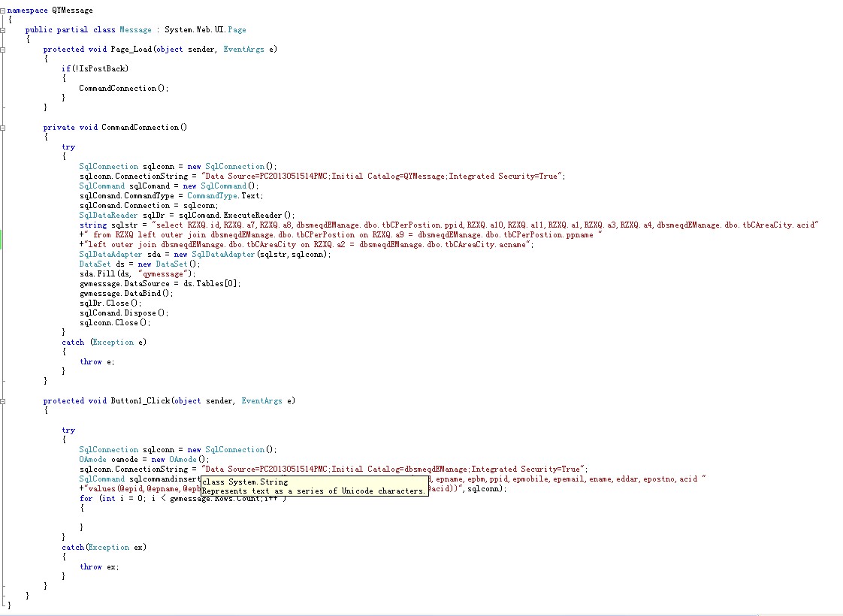The height and width of the screenshot is (616, 843).
Task: Click the 'Page_Load' method name
Action: (x=131, y=50)
